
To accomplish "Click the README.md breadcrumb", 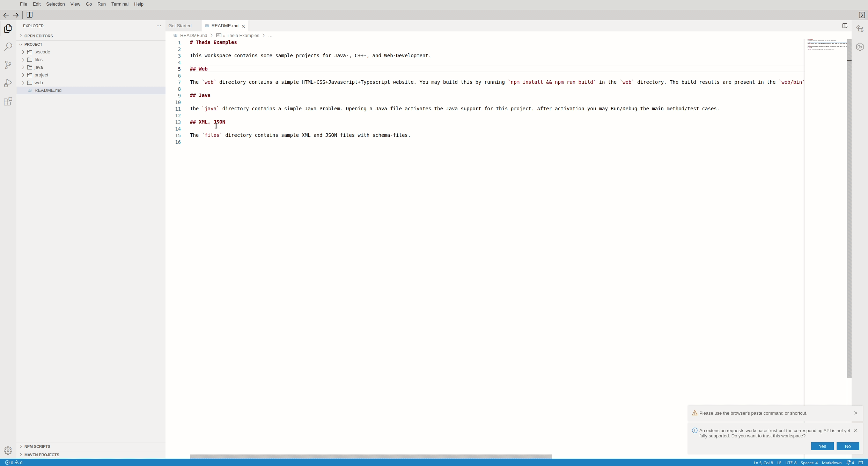I will 193,35.
